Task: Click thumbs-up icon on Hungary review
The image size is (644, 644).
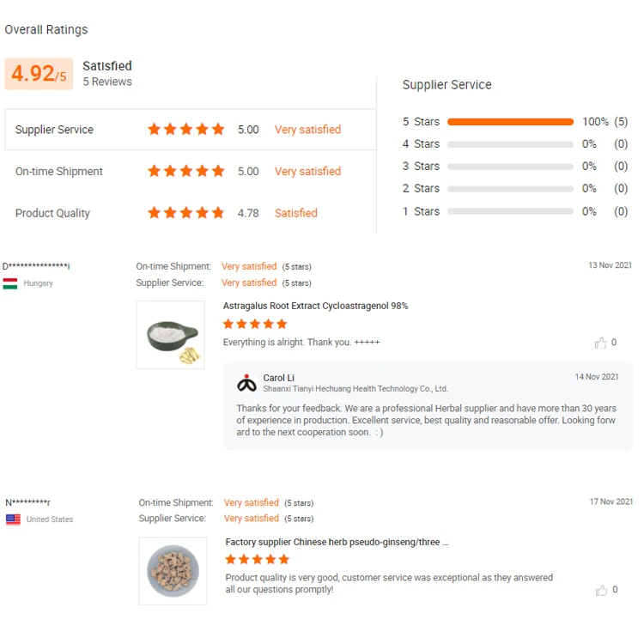Action: click(x=600, y=343)
